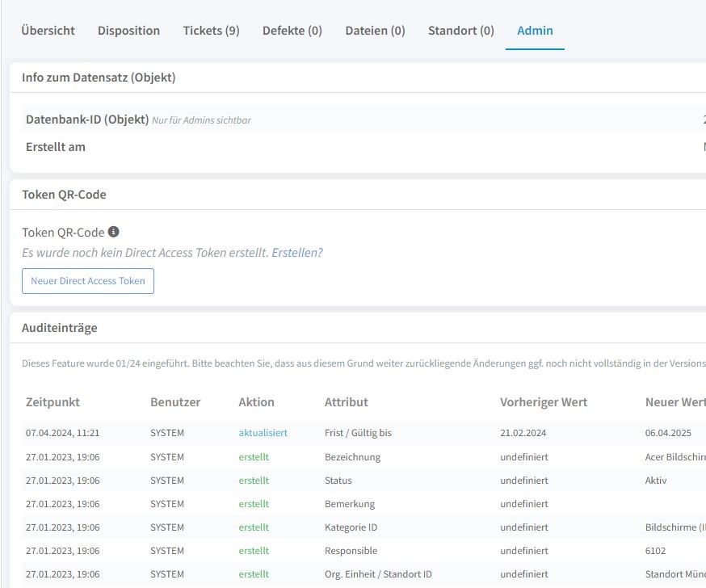Open the Disposition tab
706x588 pixels.
[x=128, y=31]
